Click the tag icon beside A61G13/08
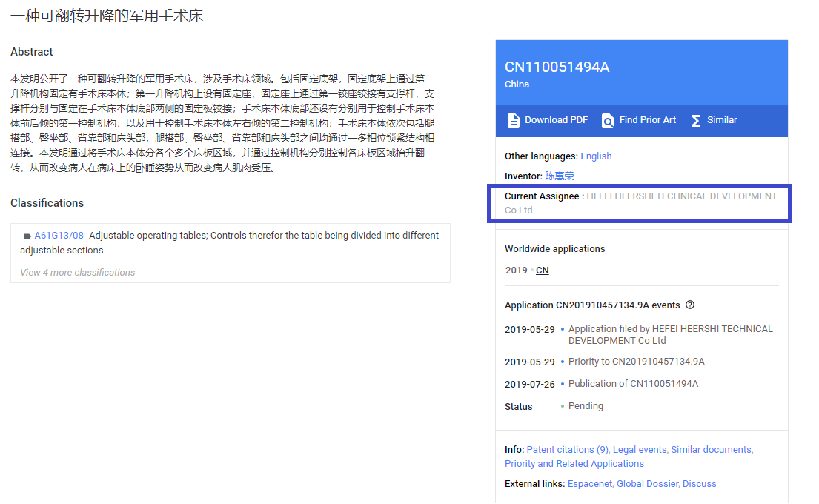Image resolution: width=819 pixels, height=504 pixels. click(x=27, y=236)
